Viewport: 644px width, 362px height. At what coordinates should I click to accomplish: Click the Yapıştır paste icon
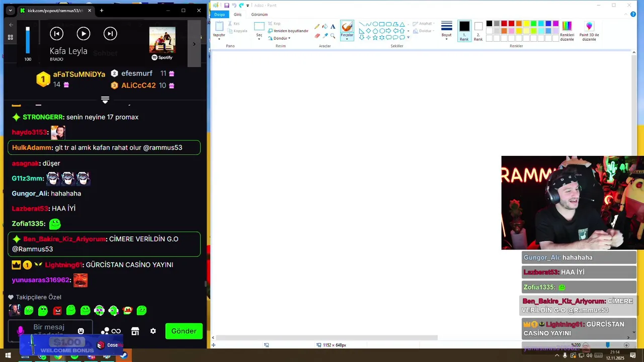pos(219,27)
